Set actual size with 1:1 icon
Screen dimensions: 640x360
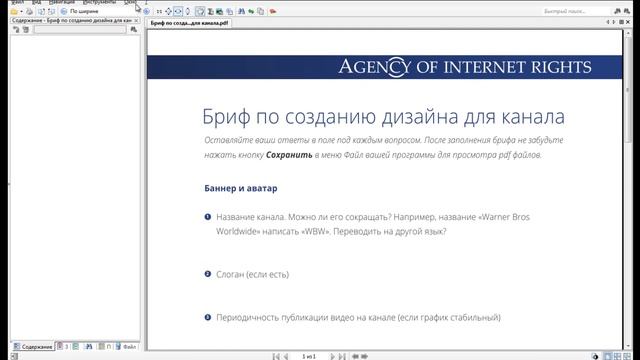[x=159, y=11]
